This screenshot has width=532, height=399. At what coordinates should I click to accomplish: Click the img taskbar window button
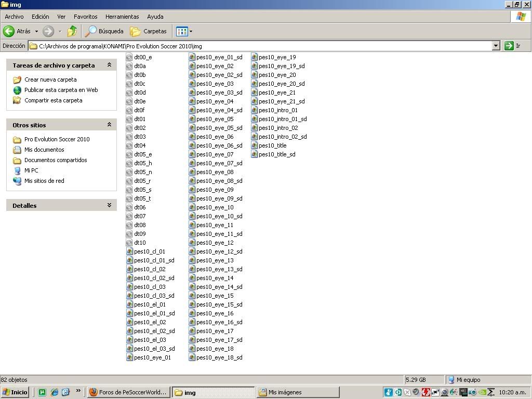tap(213, 392)
